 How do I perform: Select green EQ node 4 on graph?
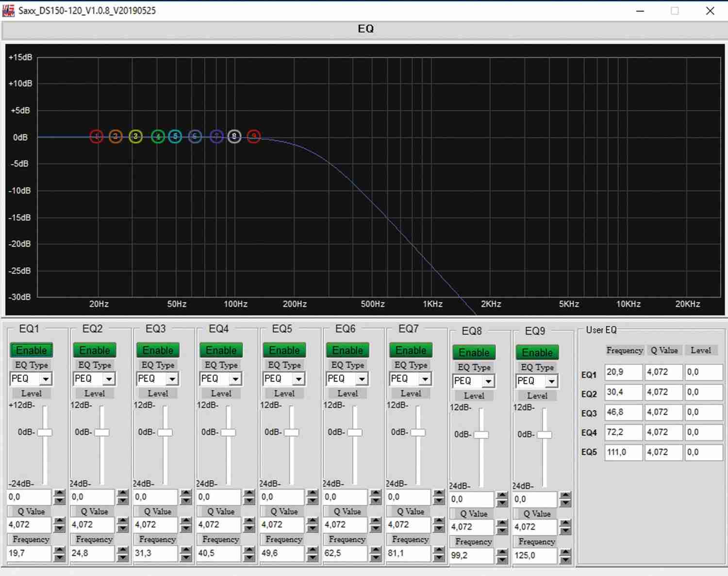(x=158, y=137)
